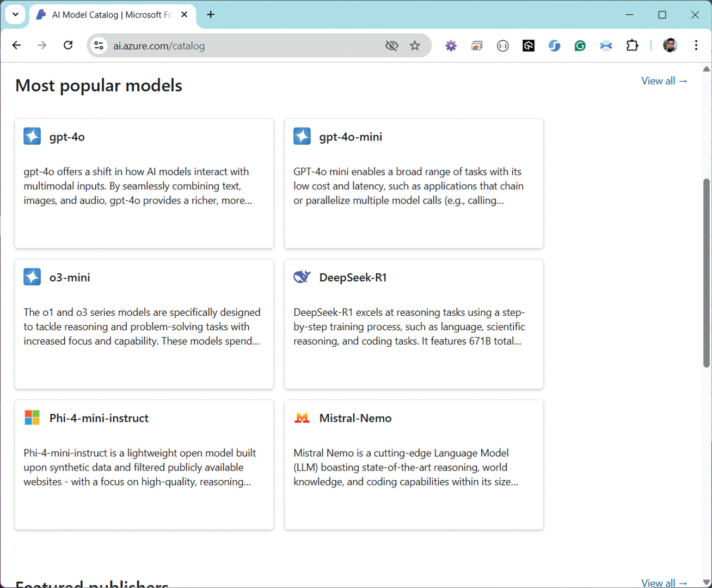Click View all for Most popular models

[664, 81]
